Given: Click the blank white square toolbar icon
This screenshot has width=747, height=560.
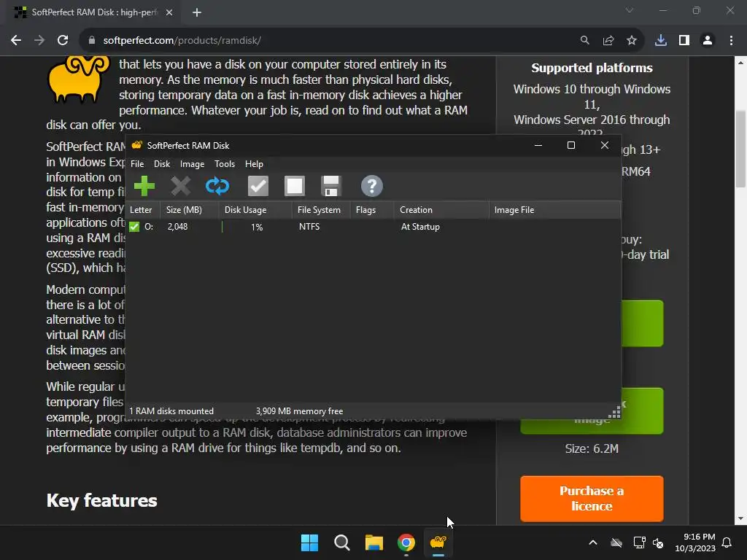Looking at the screenshot, I should coord(295,186).
